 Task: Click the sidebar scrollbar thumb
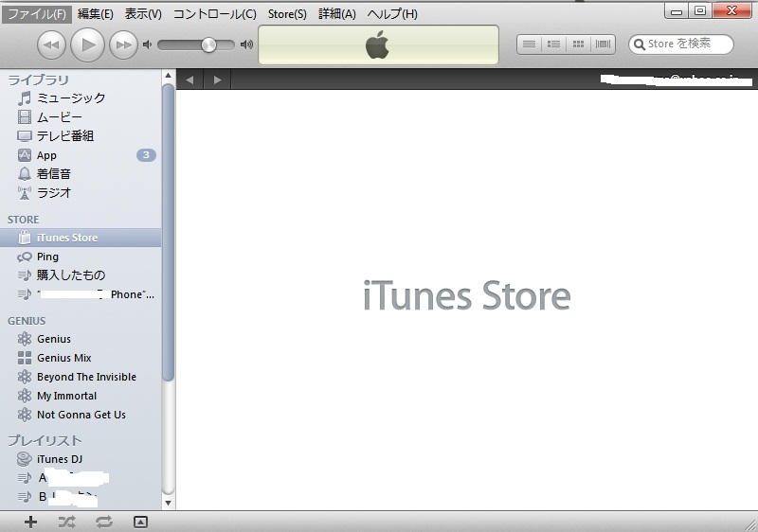(169, 233)
